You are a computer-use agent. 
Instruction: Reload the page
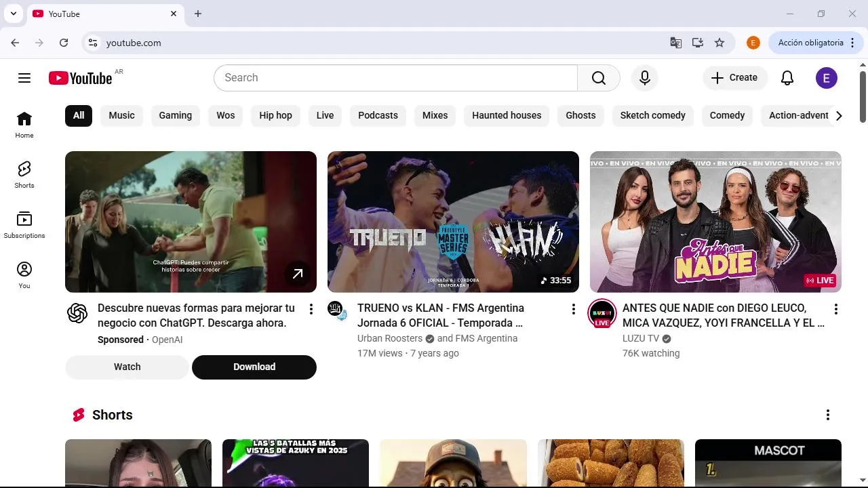tap(64, 43)
